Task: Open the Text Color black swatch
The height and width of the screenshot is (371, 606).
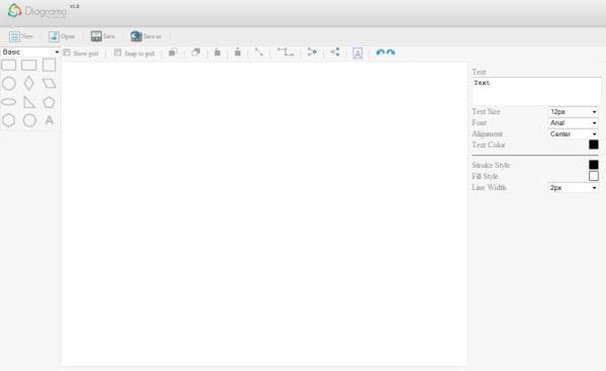Action: (x=593, y=145)
